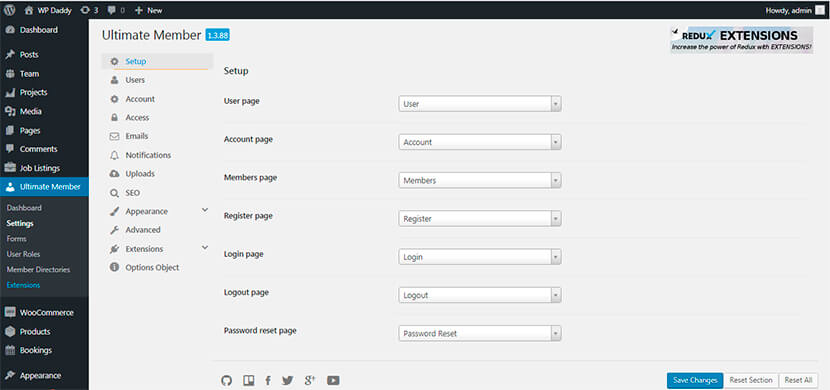Open the Google Plus icon in footer
The height and width of the screenshot is (390, 830).
click(x=310, y=380)
